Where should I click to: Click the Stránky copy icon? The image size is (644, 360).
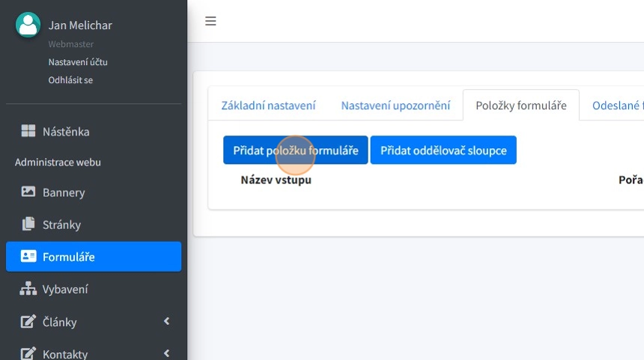coord(28,225)
